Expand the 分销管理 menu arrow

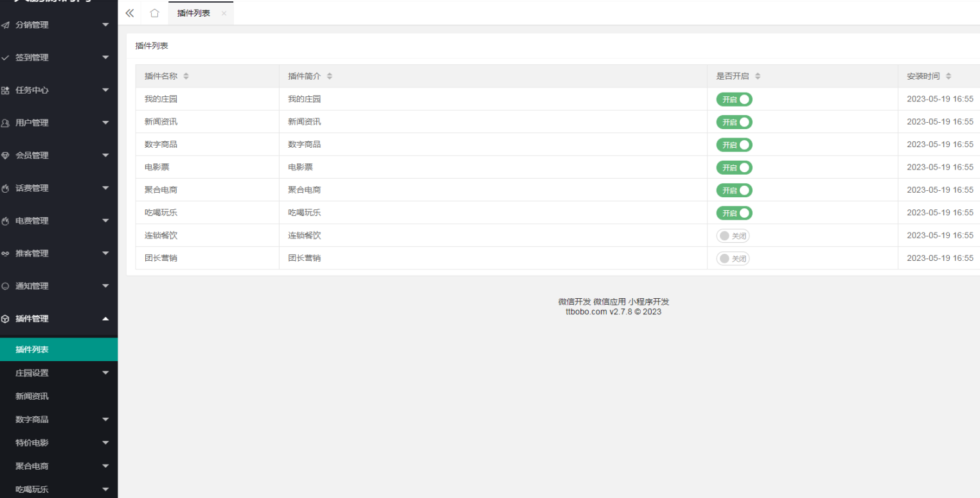106,25
